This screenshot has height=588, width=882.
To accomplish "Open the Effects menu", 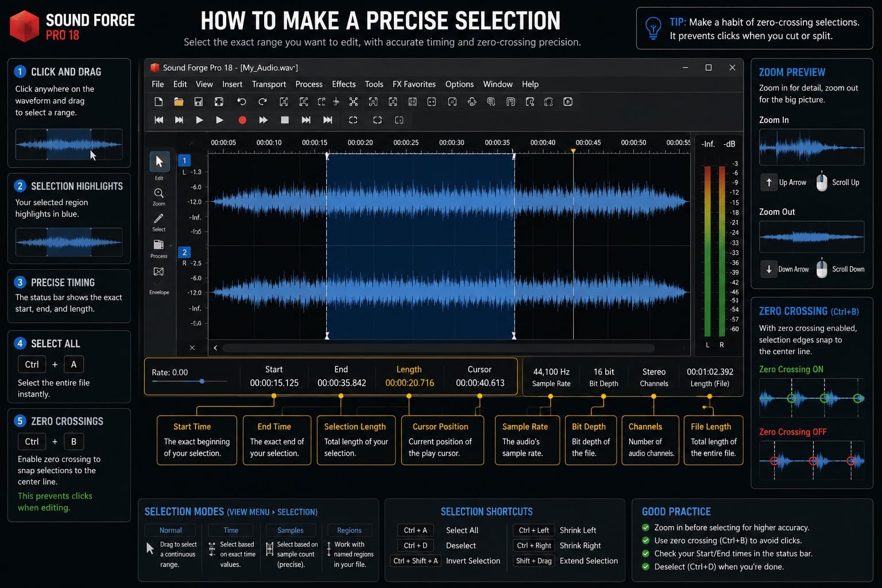I will [x=344, y=84].
